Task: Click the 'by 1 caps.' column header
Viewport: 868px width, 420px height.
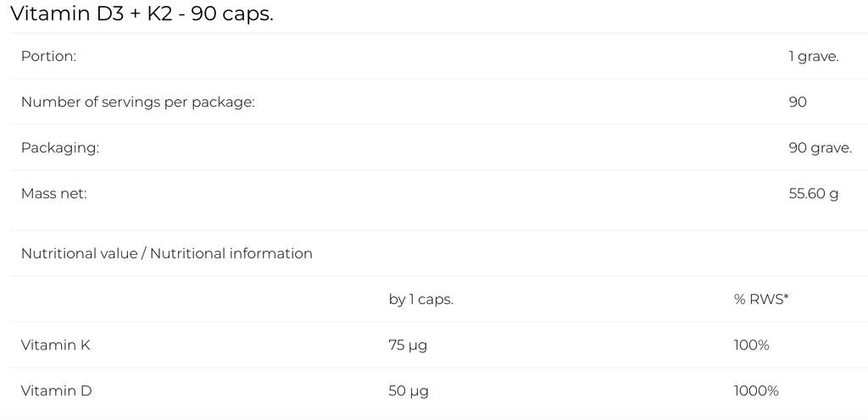Action: tap(420, 300)
